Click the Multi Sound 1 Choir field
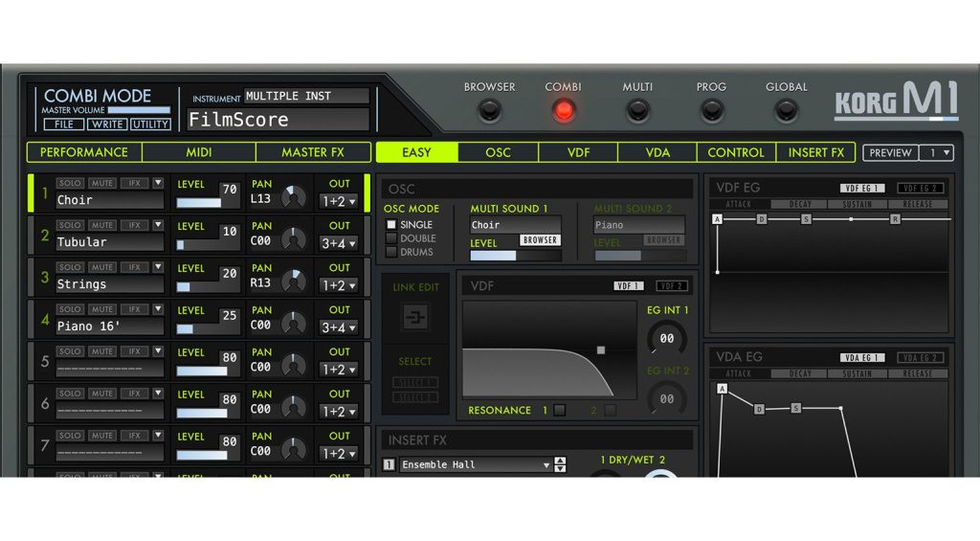Image resolution: width=980 pixels, height=541 pixels. 516,225
